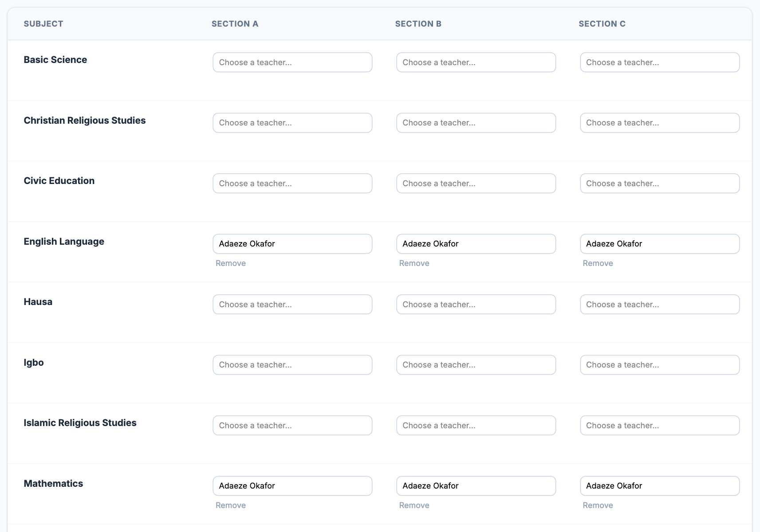Open Civic Education Section C teacher selector

(660, 184)
